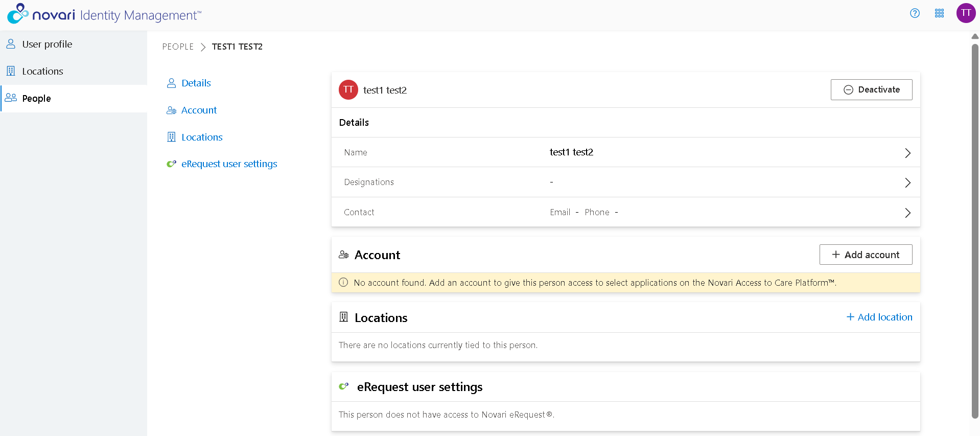Click the test1 test2 header name

point(385,90)
